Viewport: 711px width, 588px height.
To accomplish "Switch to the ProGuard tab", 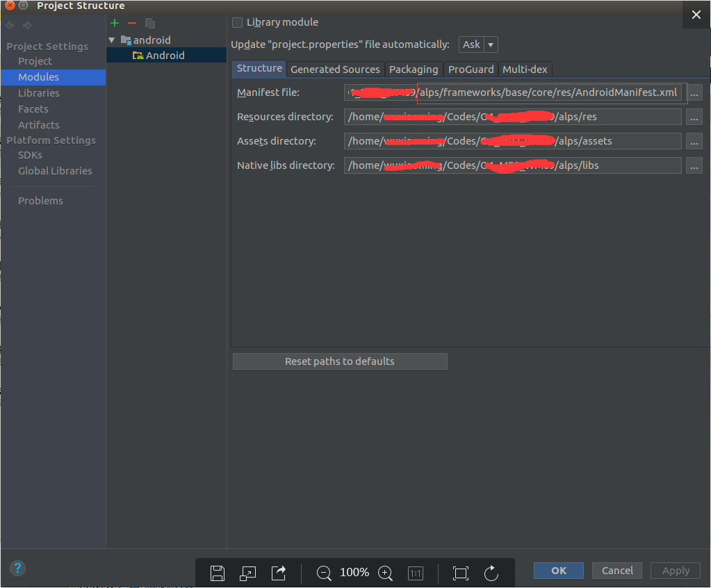I will [x=471, y=69].
